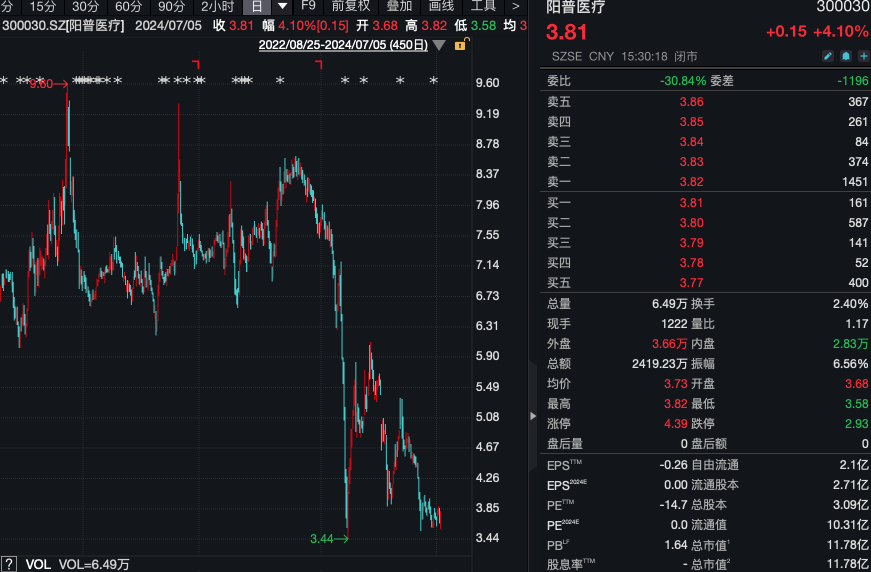Collapse the quote panel with side arrow
Viewport: 871px width, 572px height.
coord(533,415)
